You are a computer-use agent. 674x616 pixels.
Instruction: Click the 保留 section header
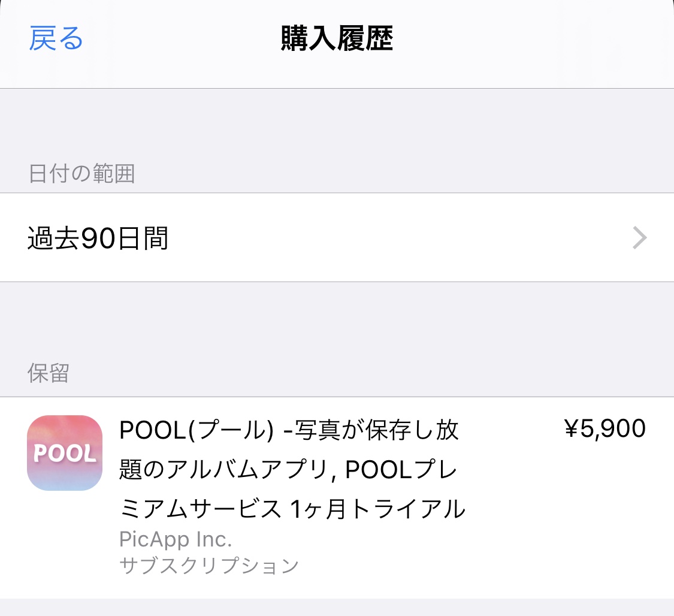(x=48, y=373)
